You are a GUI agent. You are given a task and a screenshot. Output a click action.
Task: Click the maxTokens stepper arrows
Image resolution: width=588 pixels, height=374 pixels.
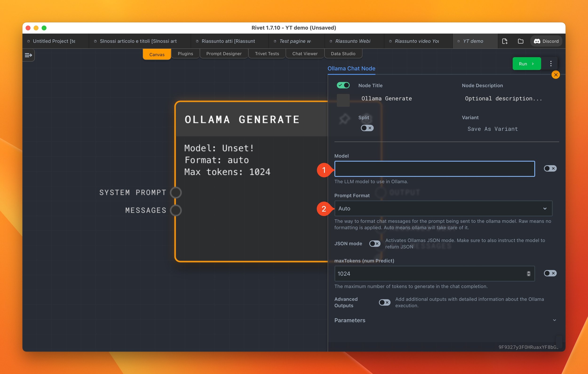pos(528,273)
